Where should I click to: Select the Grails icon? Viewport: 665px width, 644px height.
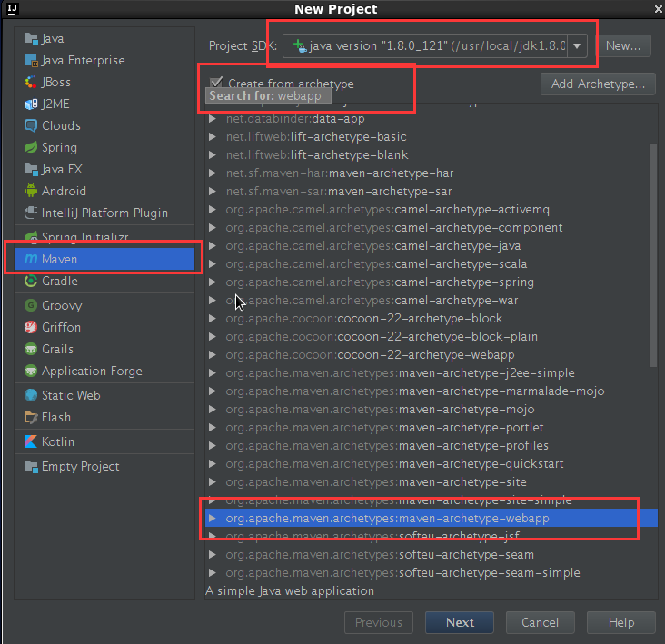(31, 349)
